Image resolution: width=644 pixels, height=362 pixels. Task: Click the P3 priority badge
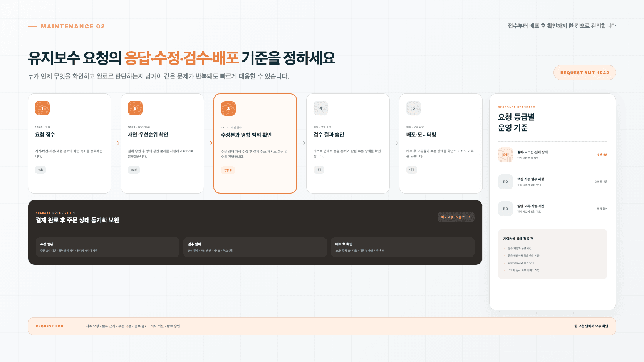point(505,209)
